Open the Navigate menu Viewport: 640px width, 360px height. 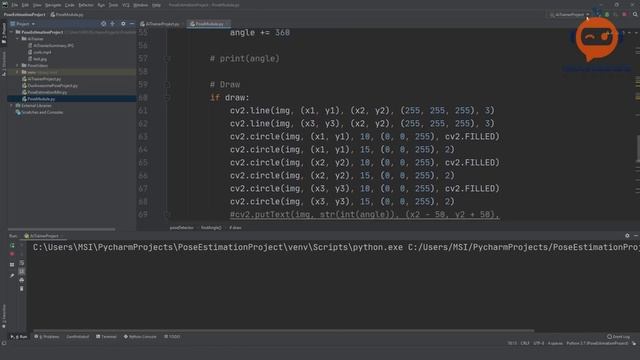pos(53,5)
